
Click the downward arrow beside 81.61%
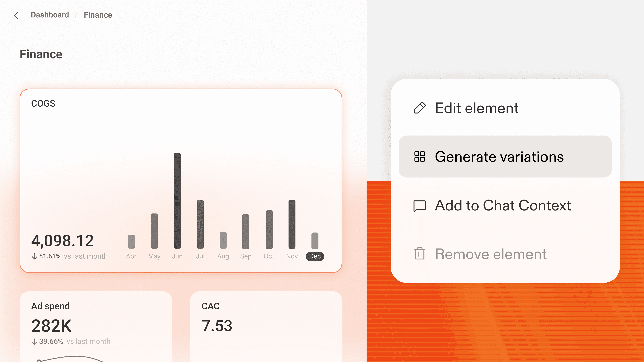coord(35,256)
